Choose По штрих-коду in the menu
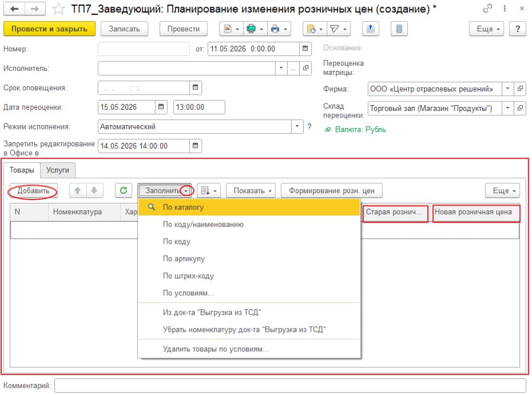This screenshot has width=532, height=395. point(249,276)
